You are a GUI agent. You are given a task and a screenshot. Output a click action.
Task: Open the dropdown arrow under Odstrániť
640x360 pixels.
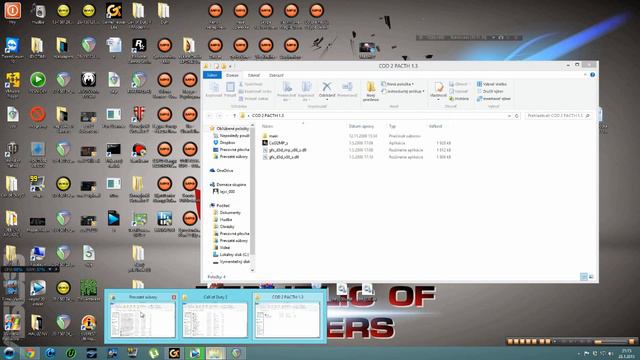[x=327, y=100]
